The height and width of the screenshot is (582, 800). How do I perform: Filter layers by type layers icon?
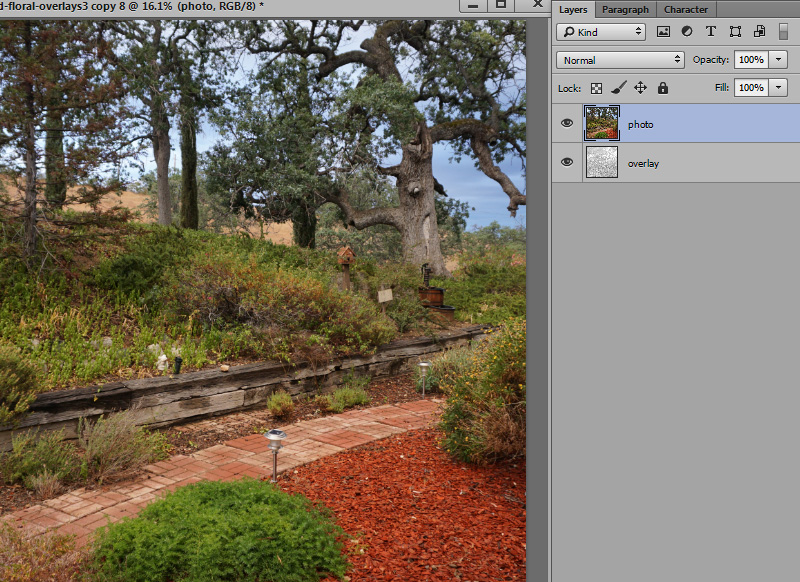711,32
